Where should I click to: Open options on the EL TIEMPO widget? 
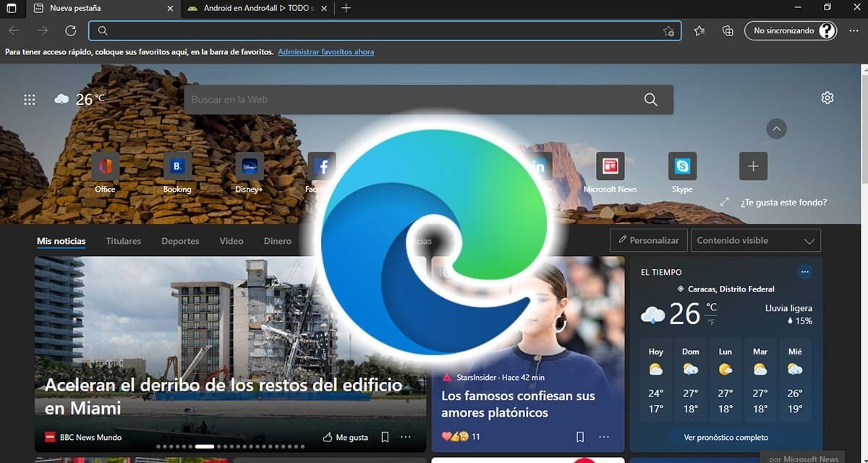[x=805, y=272]
